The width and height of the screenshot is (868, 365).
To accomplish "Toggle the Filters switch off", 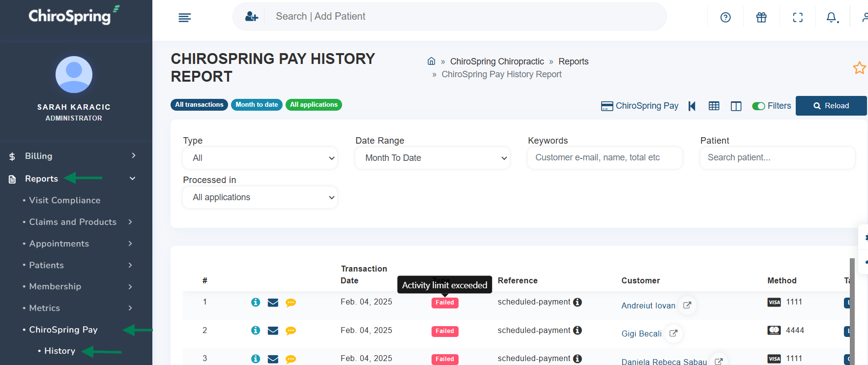I will 758,106.
